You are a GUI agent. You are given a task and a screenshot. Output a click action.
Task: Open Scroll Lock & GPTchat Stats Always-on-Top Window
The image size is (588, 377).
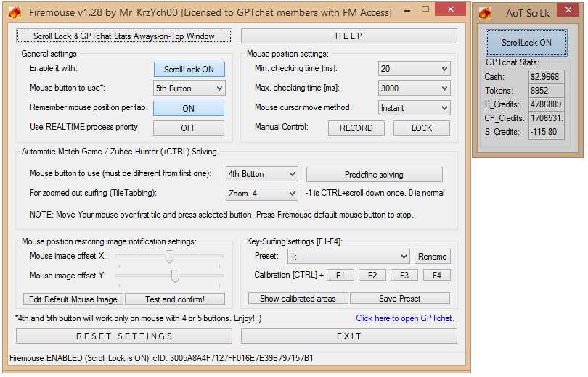[123, 36]
